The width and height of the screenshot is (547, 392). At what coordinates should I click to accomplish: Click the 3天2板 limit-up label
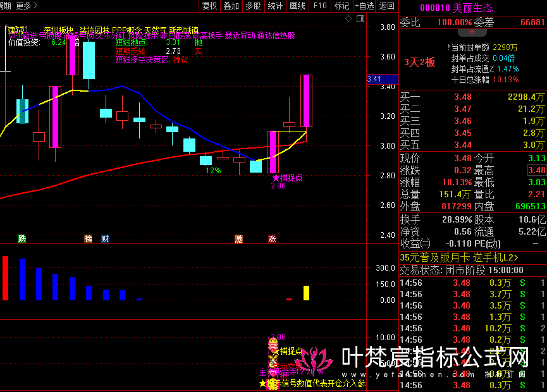click(420, 63)
